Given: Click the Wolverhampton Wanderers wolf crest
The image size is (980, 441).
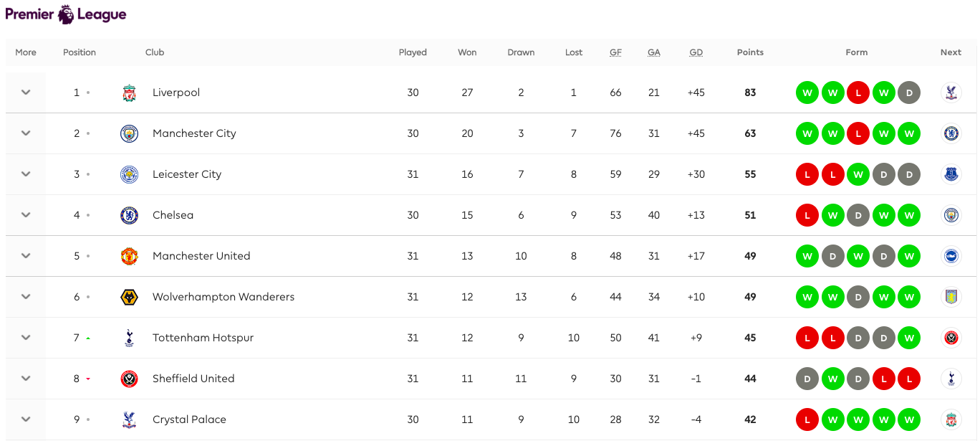Looking at the screenshot, I should 129,297.
